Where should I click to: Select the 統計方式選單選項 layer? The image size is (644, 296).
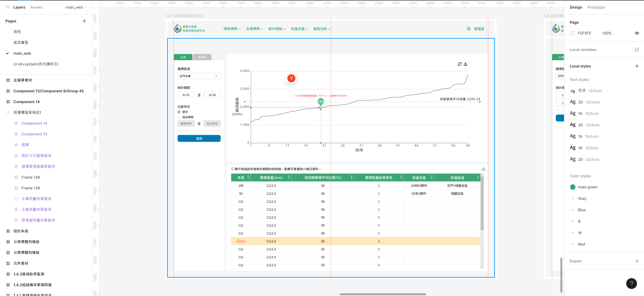coord(36,156)
